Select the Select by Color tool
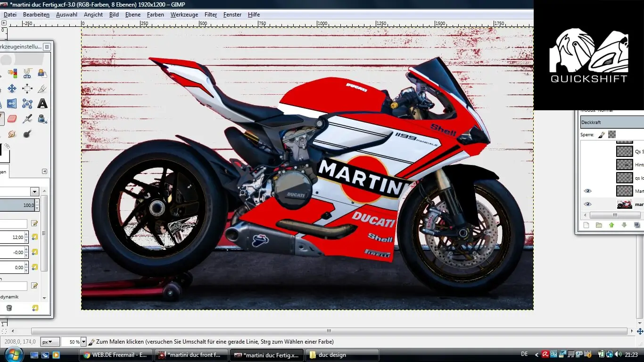Image resolution: width=644 pixels, height=362 pixels. tap(12, 74)
